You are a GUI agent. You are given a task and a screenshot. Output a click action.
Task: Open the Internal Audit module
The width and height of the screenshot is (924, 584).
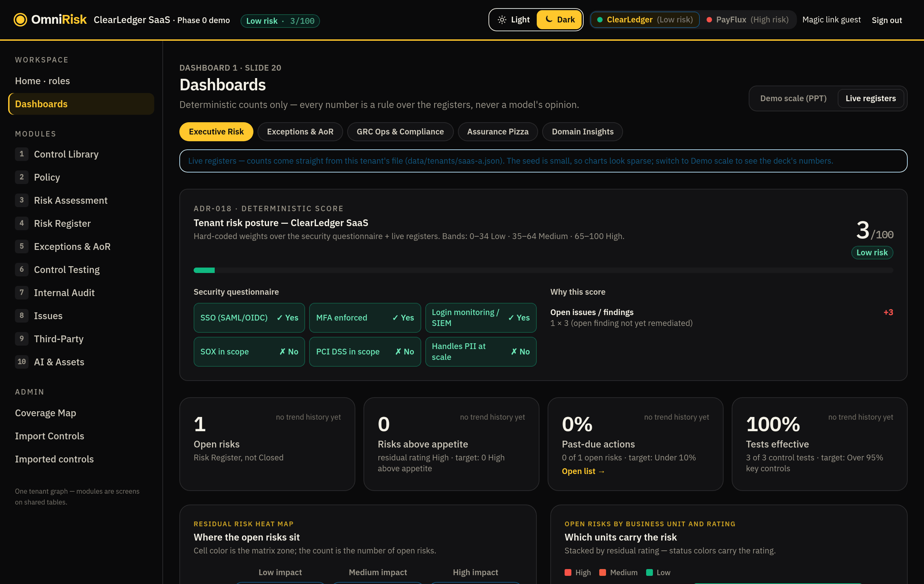click(81, 293)
